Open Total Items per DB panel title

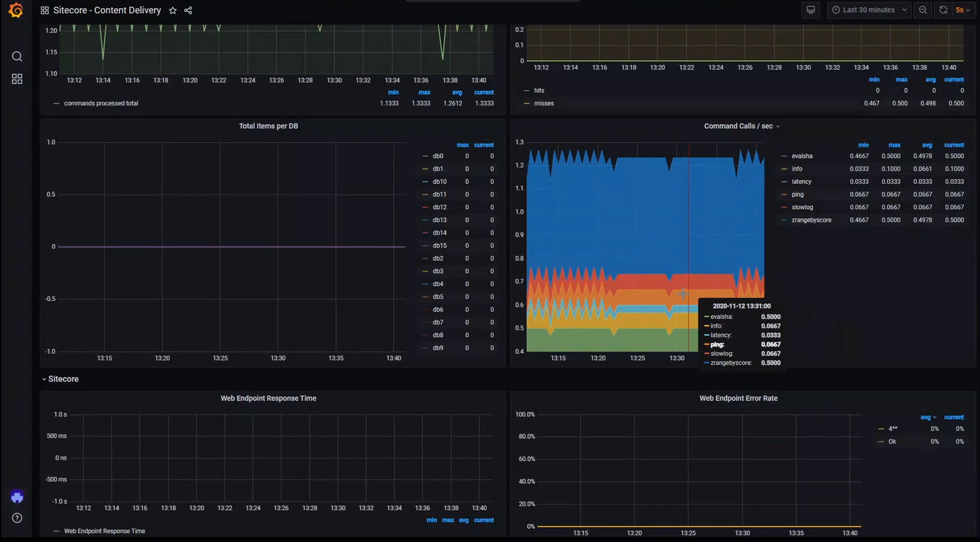[x=268, y=126]
